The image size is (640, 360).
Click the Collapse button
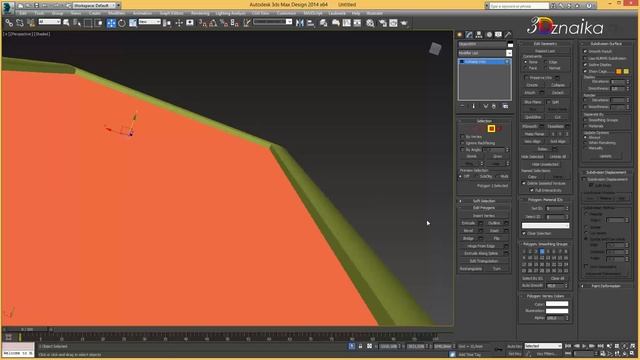tap(558, 85)
